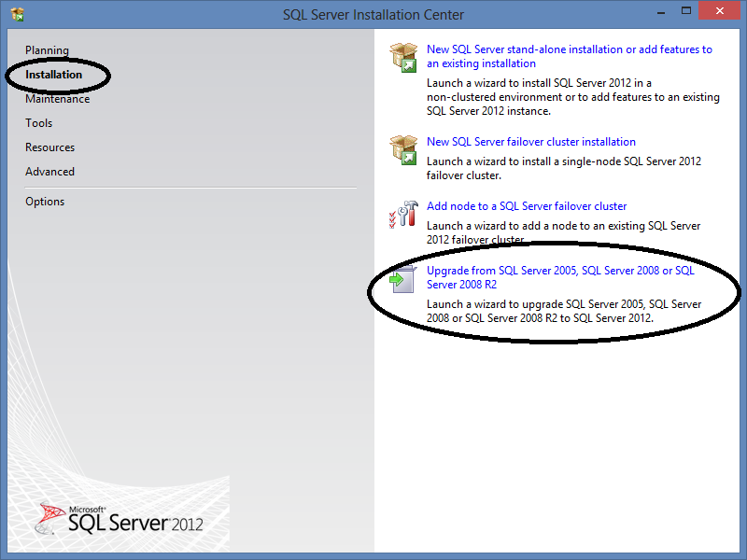
Task: Click the Microsoft SQL Server 2012 logo
Action: click(121, 519)
